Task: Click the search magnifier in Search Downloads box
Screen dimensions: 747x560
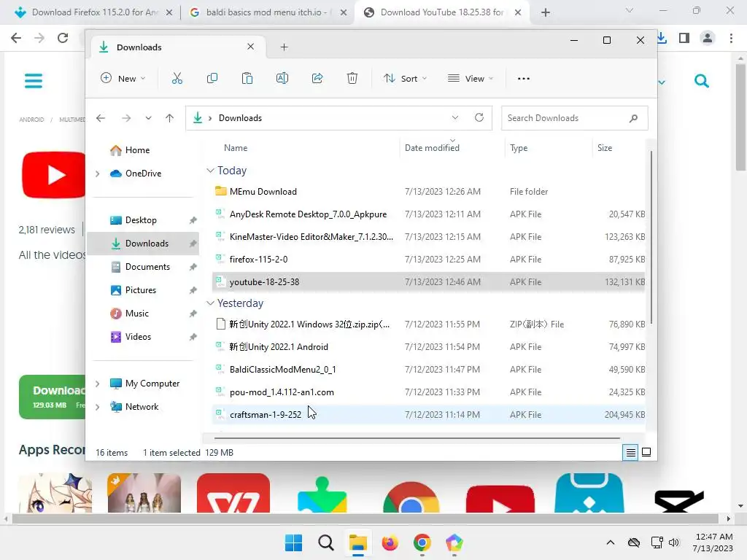Action: 633,118
